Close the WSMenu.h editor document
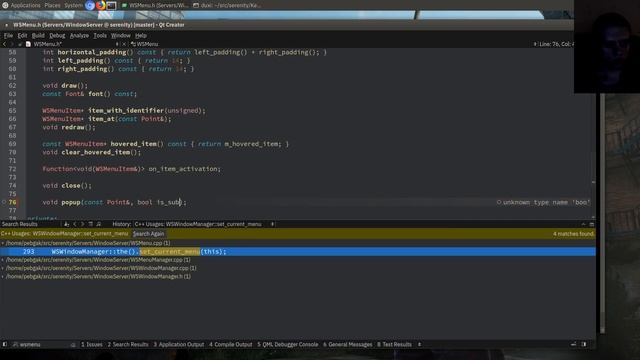This screenshot has height=360, width=640. pos(124,44)
